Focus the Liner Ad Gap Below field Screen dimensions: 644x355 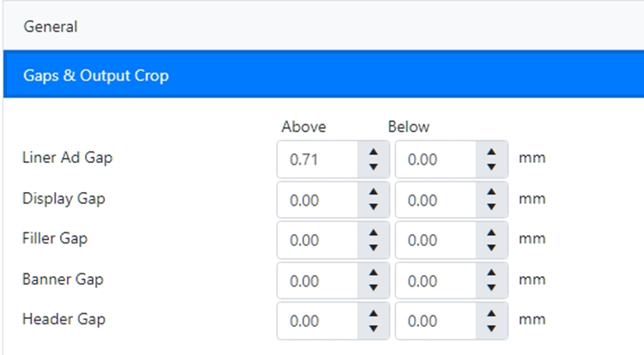point(435,159)
